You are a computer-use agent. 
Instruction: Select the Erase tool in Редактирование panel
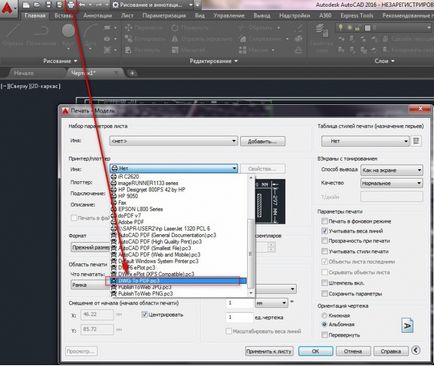[299, 28]
